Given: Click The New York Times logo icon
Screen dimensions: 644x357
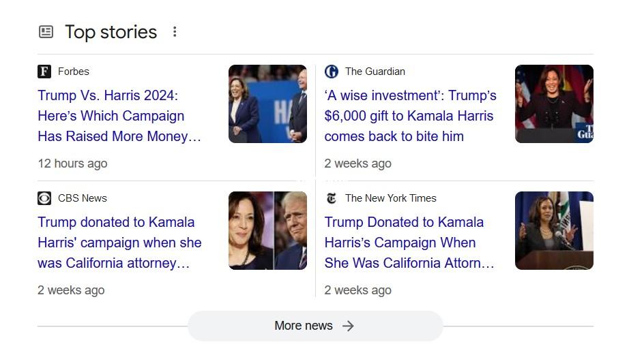Looking at the screenshot, I should pos(332,198).
